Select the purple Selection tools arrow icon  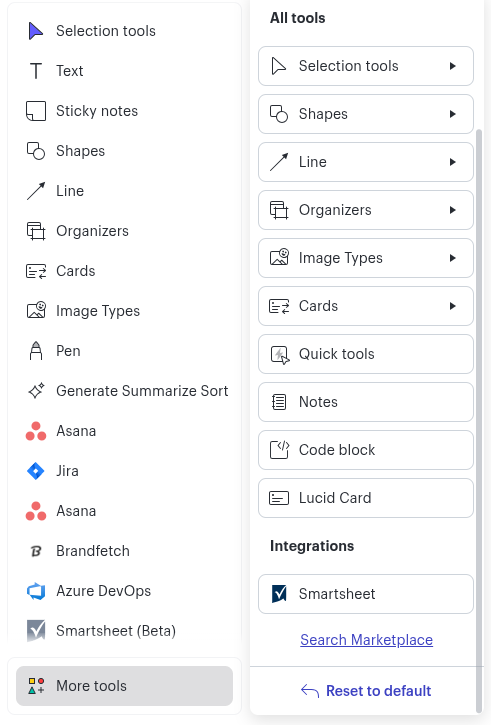(36, 31)
